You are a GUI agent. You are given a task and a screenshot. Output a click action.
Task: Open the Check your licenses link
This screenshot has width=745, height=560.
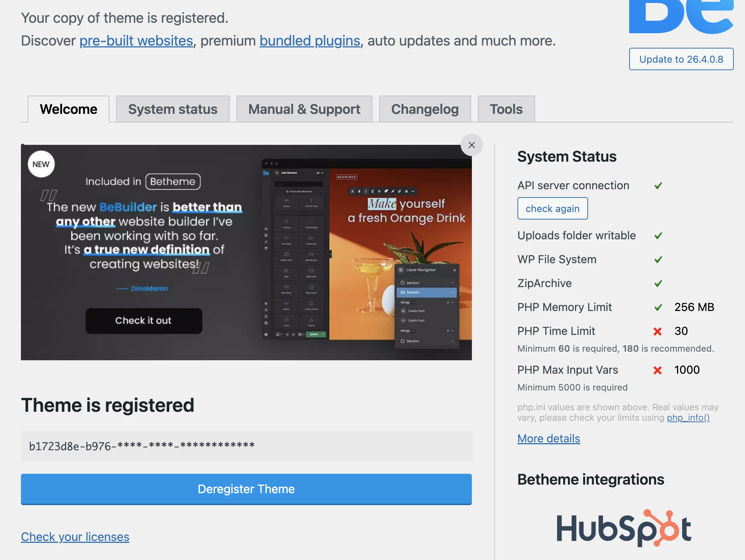75,537
